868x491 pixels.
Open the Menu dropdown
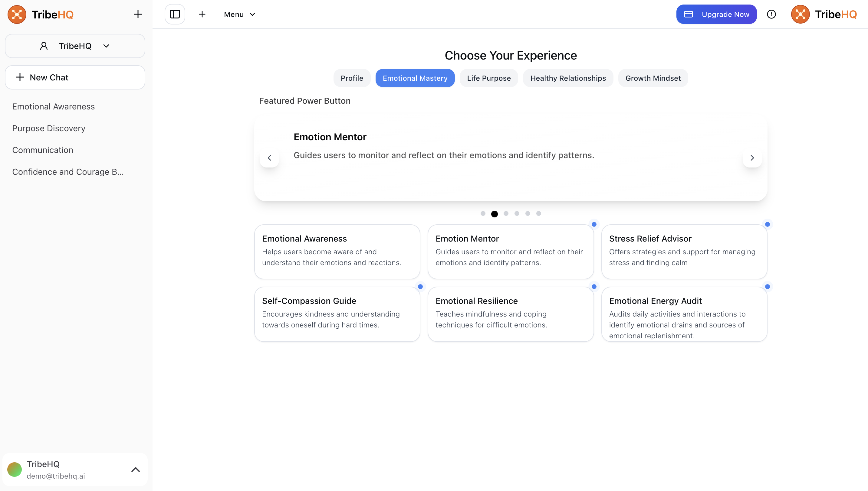(240, 14)
